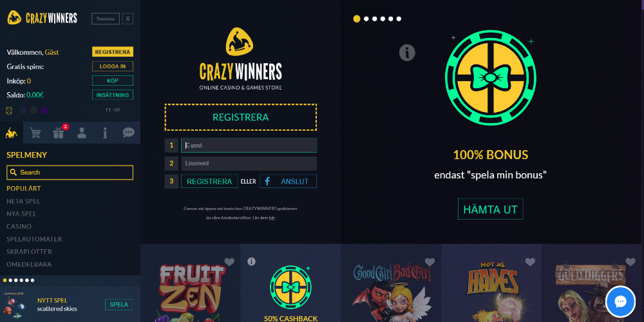The width and height of the screenshot is (644, 322).
Task: Launch the blue live chat bubble
Action: click(x=620, y=302)
